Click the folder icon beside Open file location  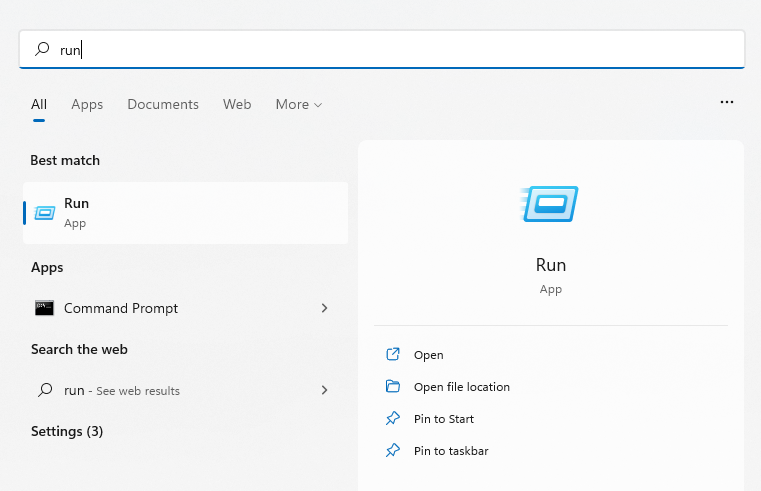[x=393, y=387]
